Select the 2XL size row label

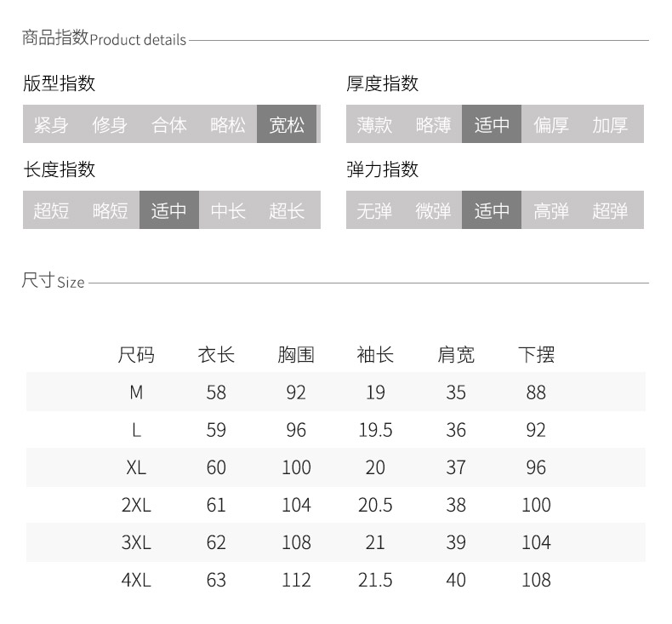click(136, 505)
